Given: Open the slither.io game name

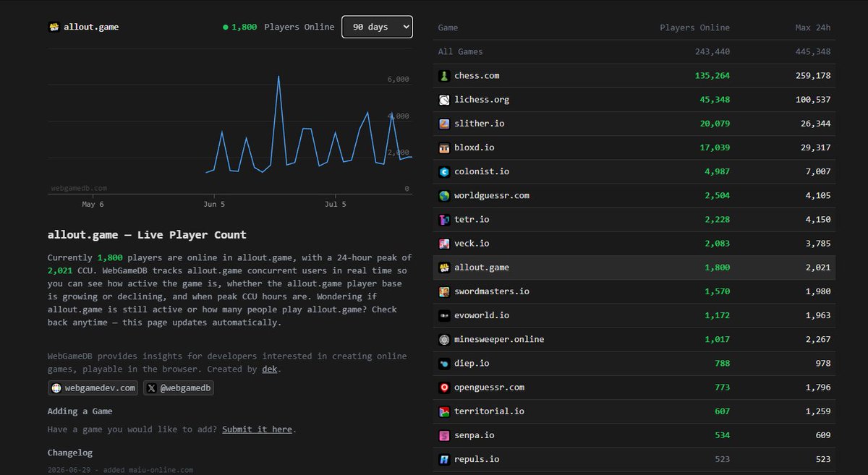Looking at the screenshot, I should [480, 124].
